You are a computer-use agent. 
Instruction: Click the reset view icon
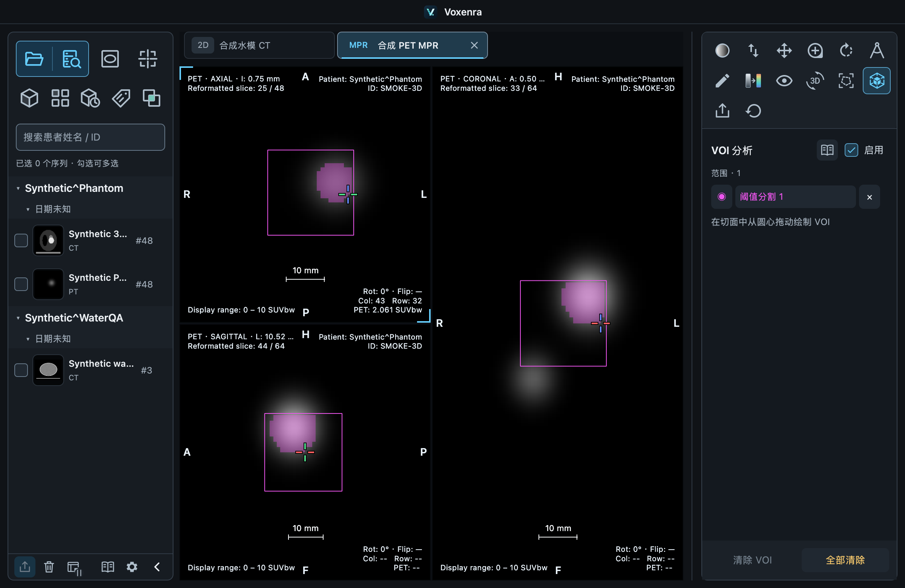click(x=753, y=111)
